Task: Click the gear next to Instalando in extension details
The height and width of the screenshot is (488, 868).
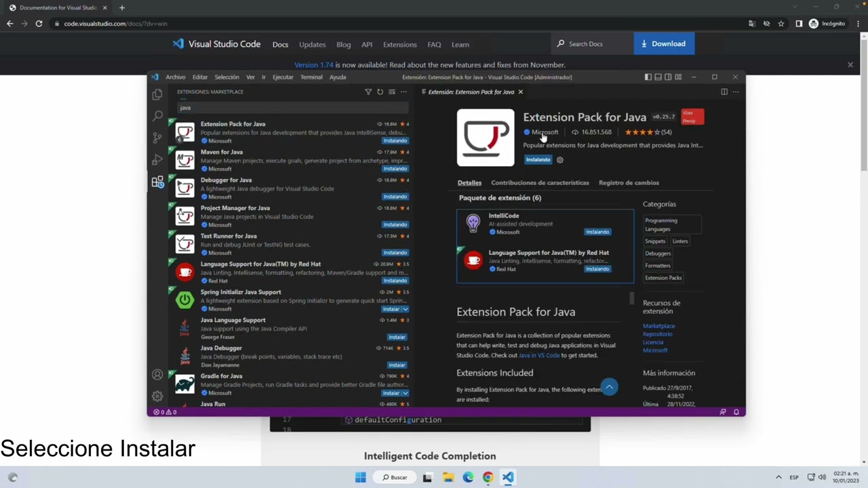Action: (x=559, y=160)
